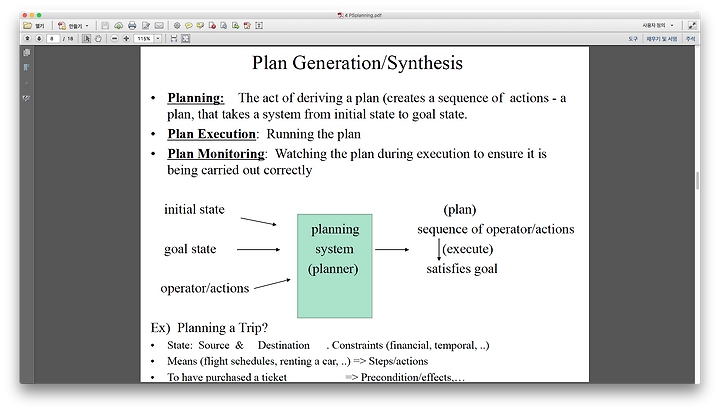Screen dimensions: 720x412
Task: Go to the next page with down arrow
Action: click(x=39, y=39)
